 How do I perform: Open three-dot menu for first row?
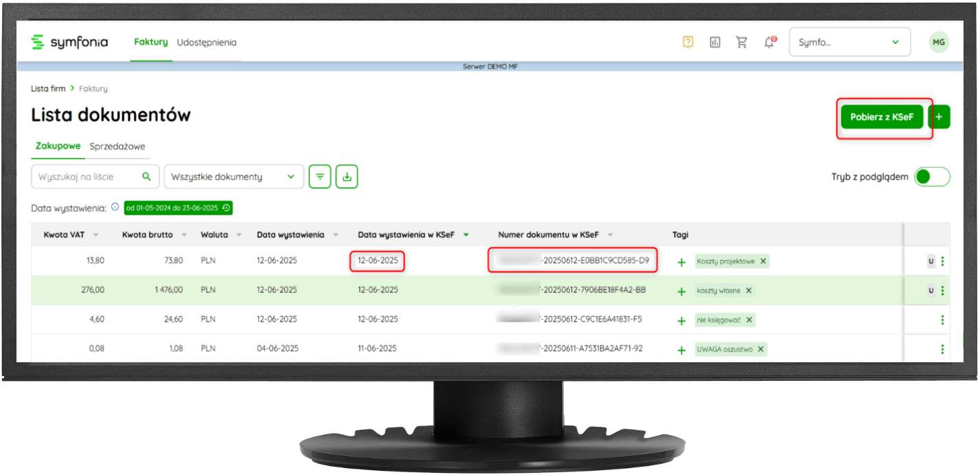coord(942,261)
